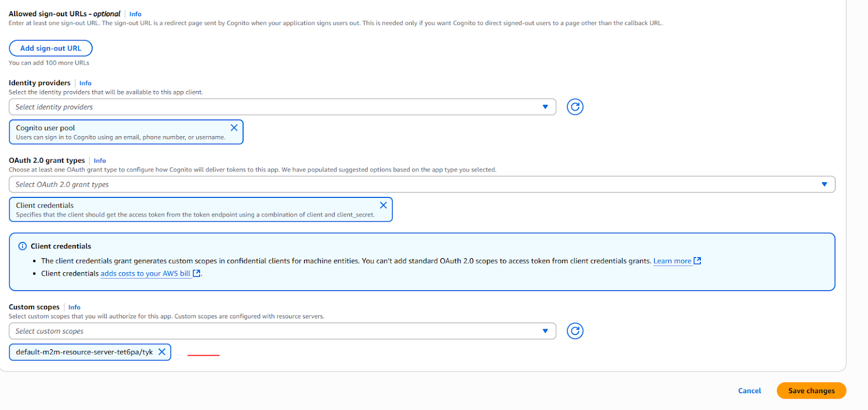
Task: Click Save changes button
Action: pyautogui.click(x=811, y=390)
